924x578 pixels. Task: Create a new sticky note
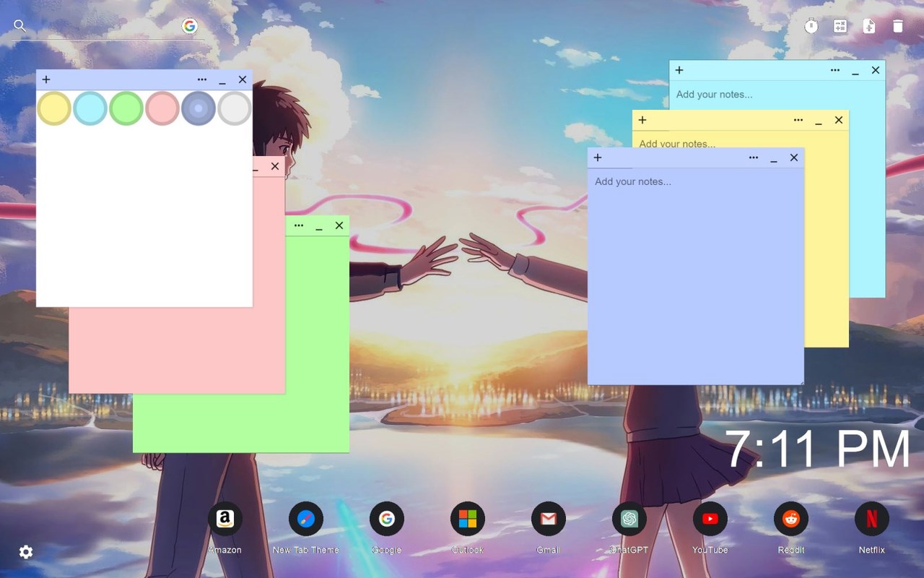869,26
